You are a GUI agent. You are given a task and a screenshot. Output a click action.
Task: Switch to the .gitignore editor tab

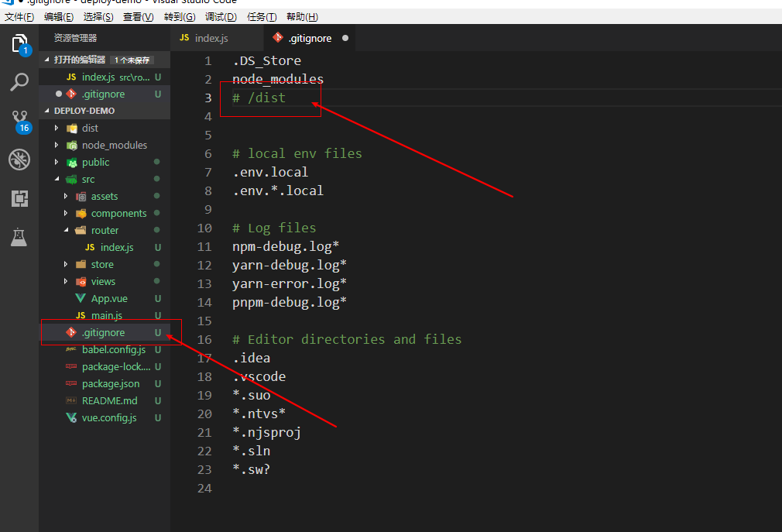309,38
